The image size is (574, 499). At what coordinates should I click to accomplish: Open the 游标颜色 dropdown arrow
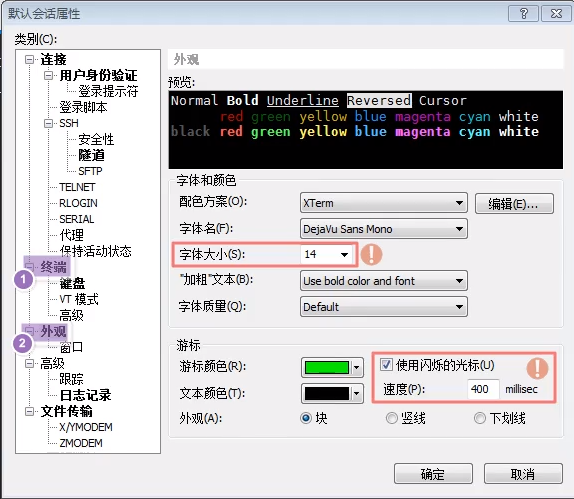pos(357,367)
